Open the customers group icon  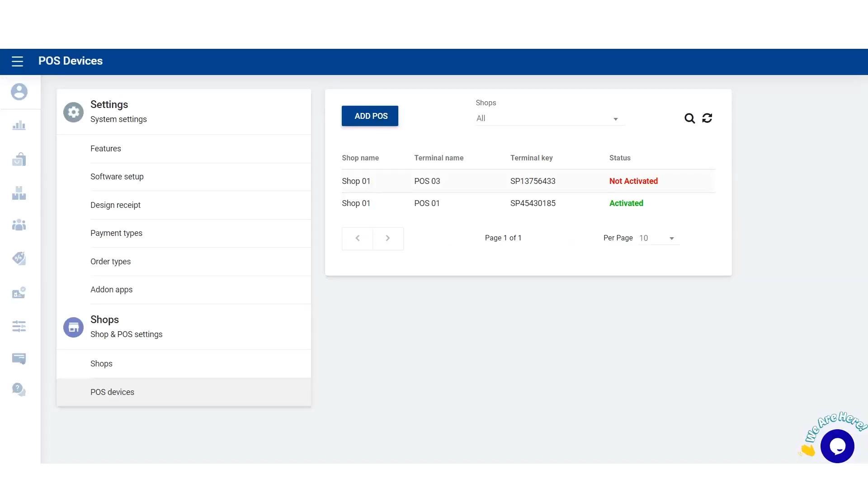[19, 225]
